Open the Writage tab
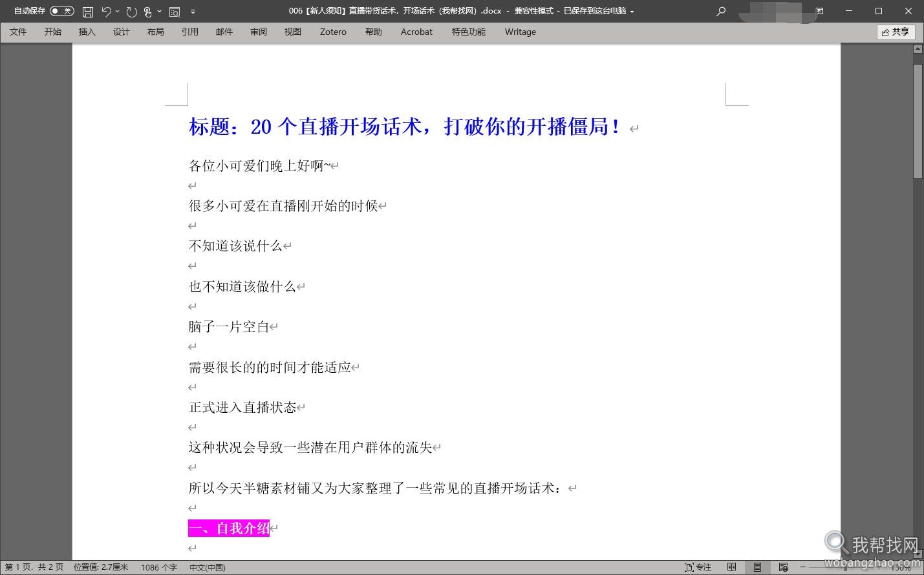Screen dimensions: 924x575 coord(521,32)
